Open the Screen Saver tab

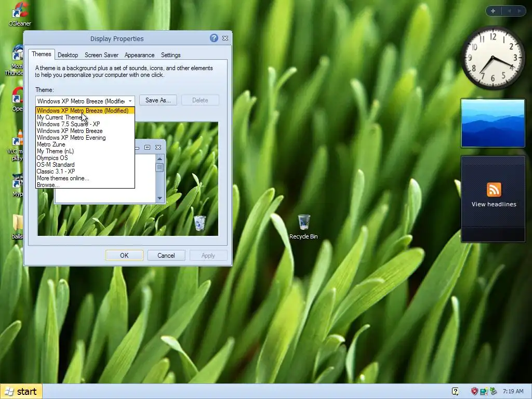pyautogui.click(x=101, y=55)
